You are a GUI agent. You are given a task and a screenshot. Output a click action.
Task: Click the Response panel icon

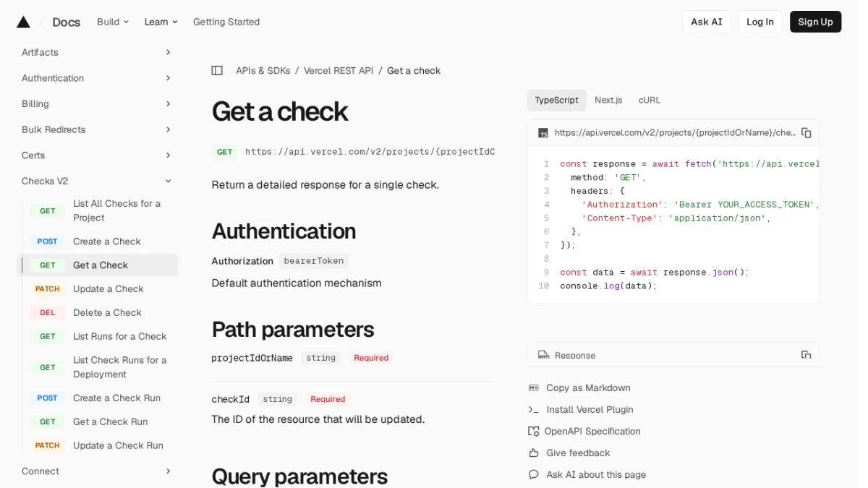[543, 355]
